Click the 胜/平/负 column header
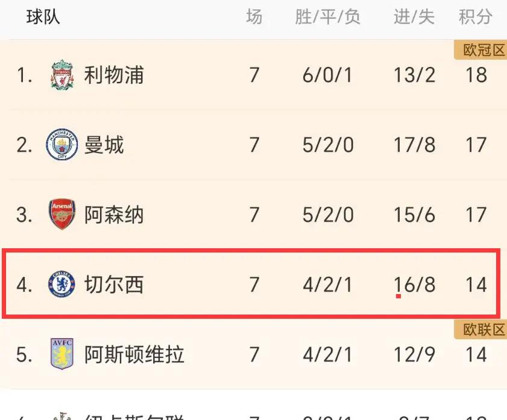The image size is (507, 420). tap(327, 17)
